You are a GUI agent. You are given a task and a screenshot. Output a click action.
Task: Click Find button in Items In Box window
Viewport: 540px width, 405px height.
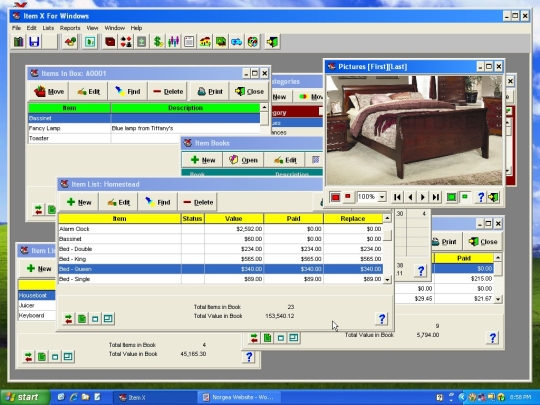[x=128, y=91]
